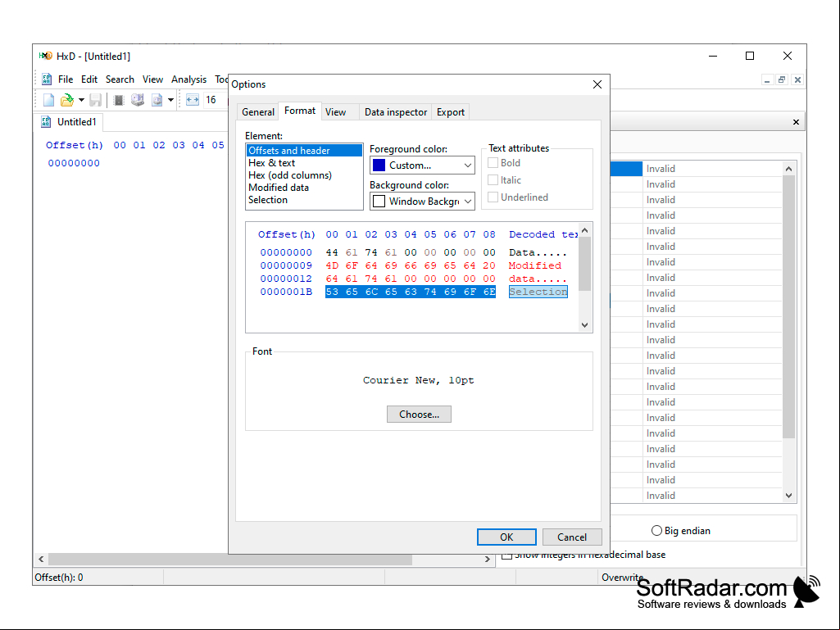This screenshot has width=840, height=630.
Task: Click the Data inspector list's scroll up arrow
Action: [788, 169]
